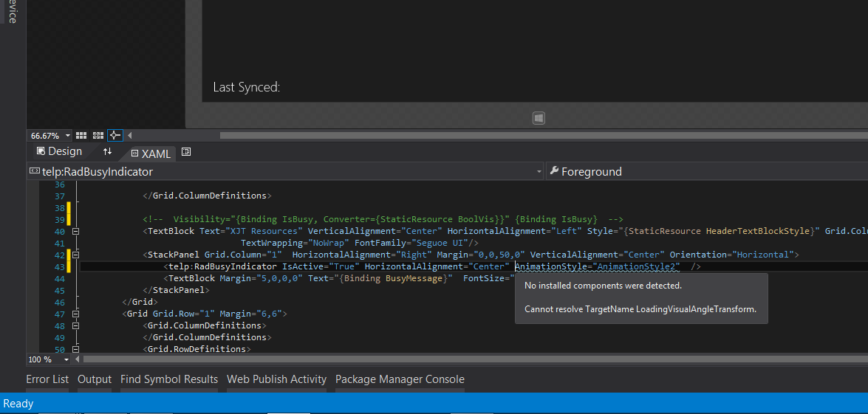Switch to the Design tab
This screenshot has height=414, width=868.
pyautogui.click(x=59, y=151)
